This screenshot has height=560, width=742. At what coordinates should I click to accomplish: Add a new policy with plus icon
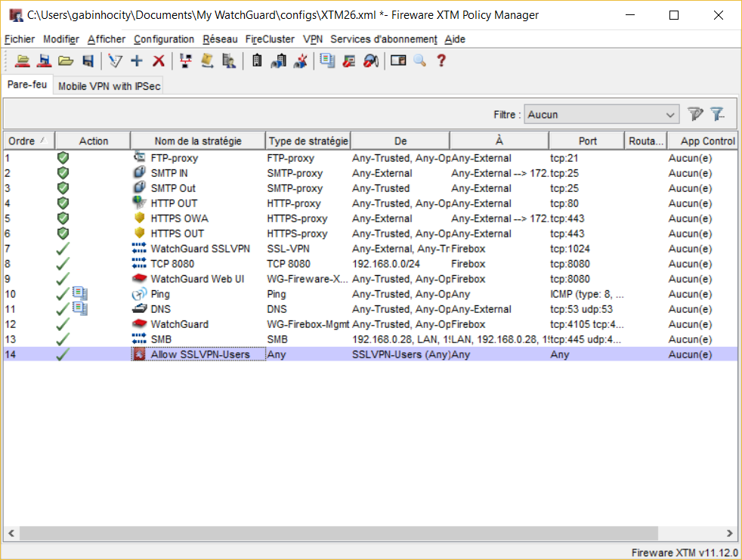pos(137,60)
